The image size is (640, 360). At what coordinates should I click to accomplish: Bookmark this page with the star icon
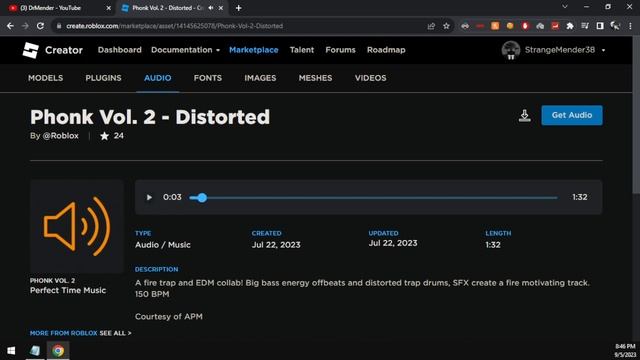[x=446, y=26]
